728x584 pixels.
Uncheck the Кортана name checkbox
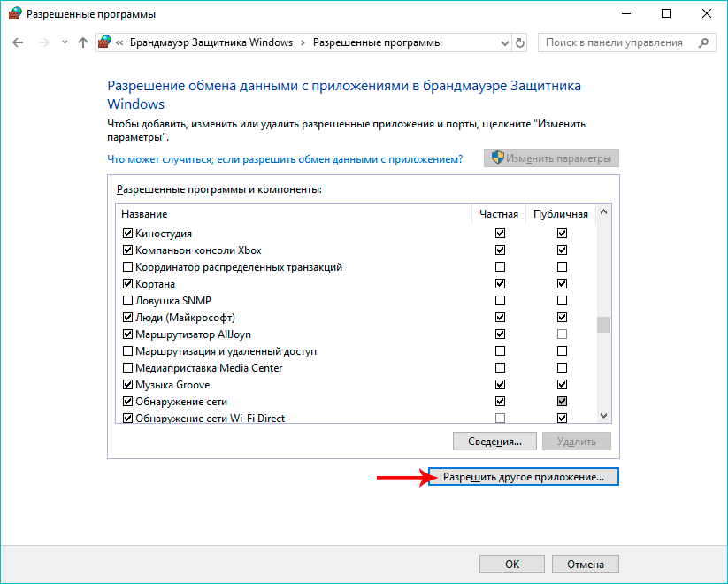127,283
